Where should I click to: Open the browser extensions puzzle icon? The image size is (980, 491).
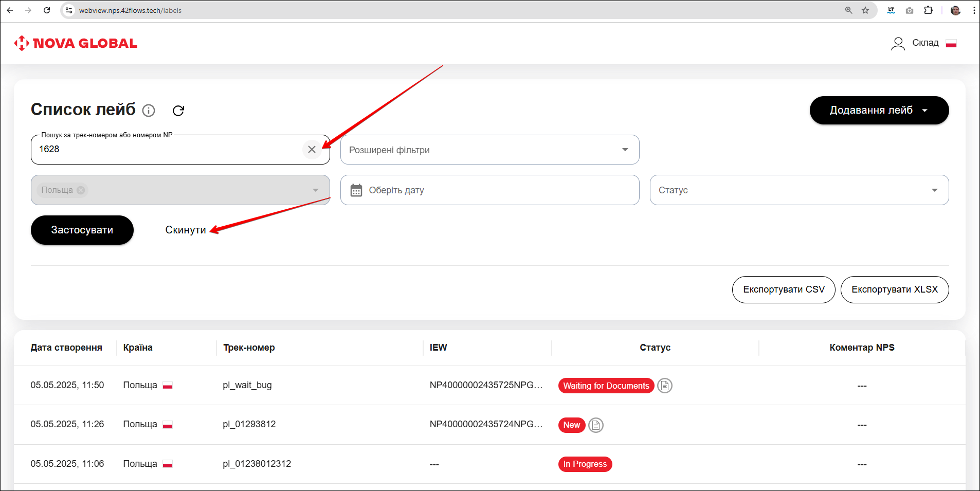coord(928,10)
